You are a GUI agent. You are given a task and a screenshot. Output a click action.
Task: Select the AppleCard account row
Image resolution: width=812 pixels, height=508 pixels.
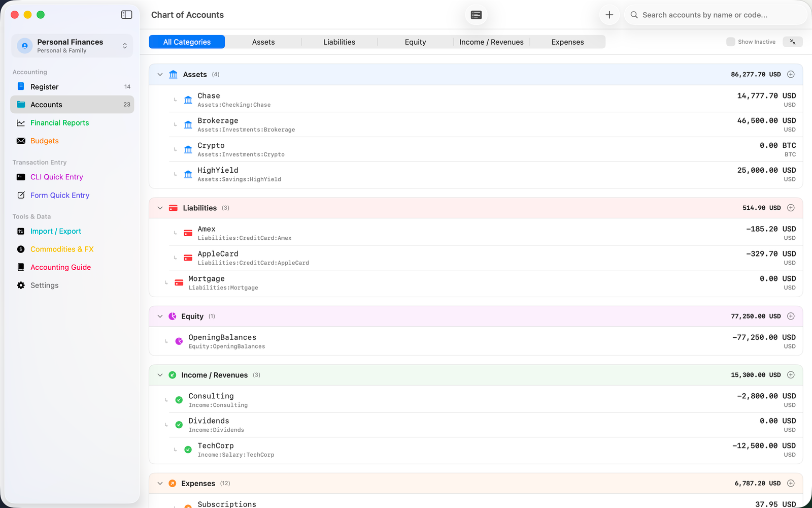tap(476, 258)
